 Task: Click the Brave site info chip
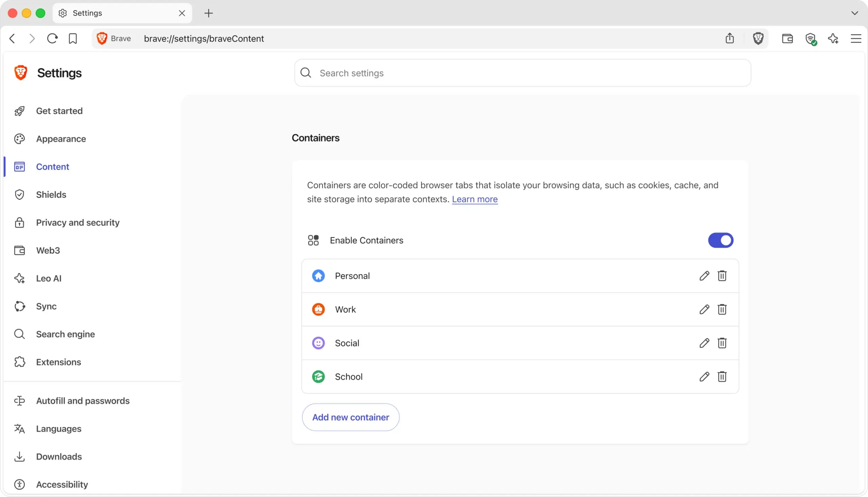(114, 39)
